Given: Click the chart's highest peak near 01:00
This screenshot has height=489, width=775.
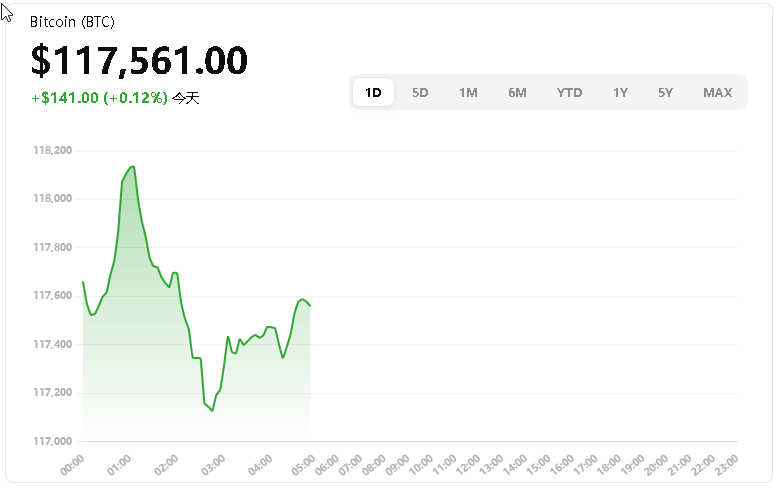Looking at the screenshot, I should point(132,167).
